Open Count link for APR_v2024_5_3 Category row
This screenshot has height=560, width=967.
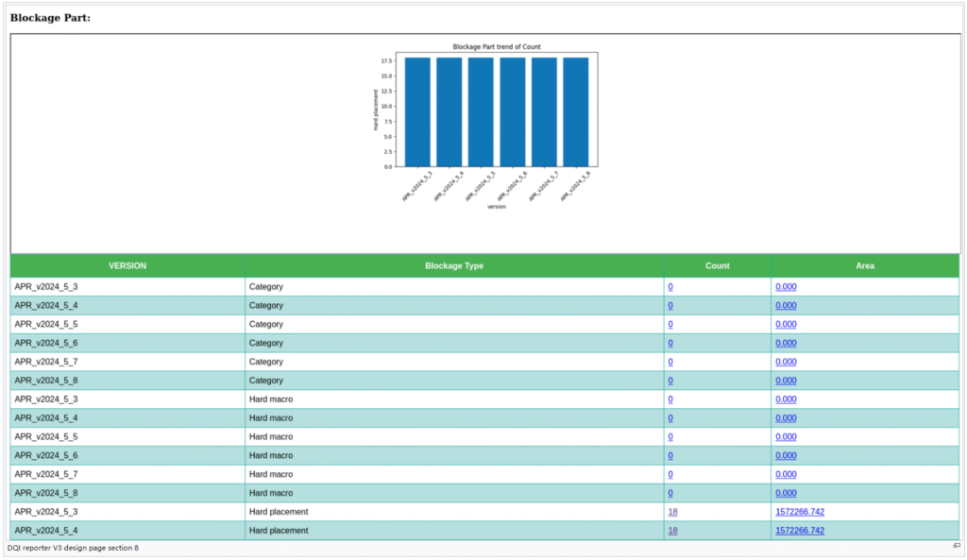tap(670, 286)
